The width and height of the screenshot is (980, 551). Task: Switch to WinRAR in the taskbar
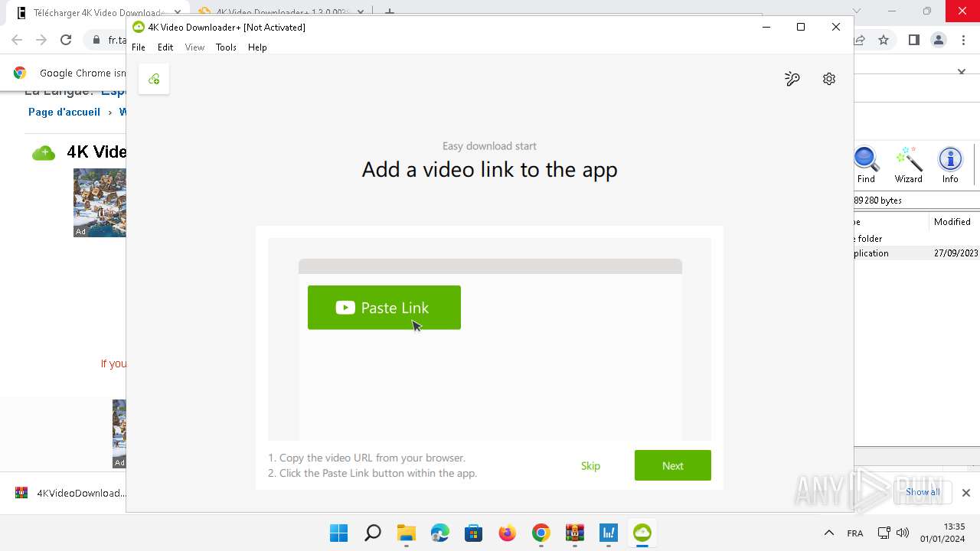click(574, 533)
